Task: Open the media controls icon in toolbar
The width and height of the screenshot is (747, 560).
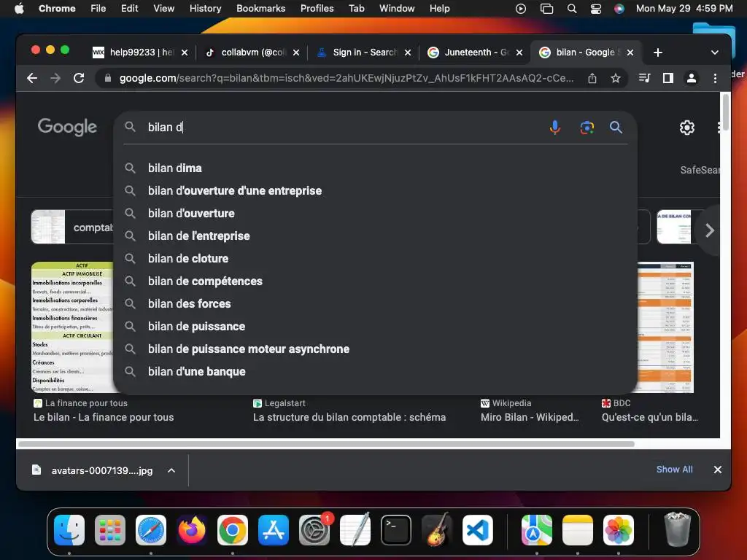Action: [x=644, y=78]
